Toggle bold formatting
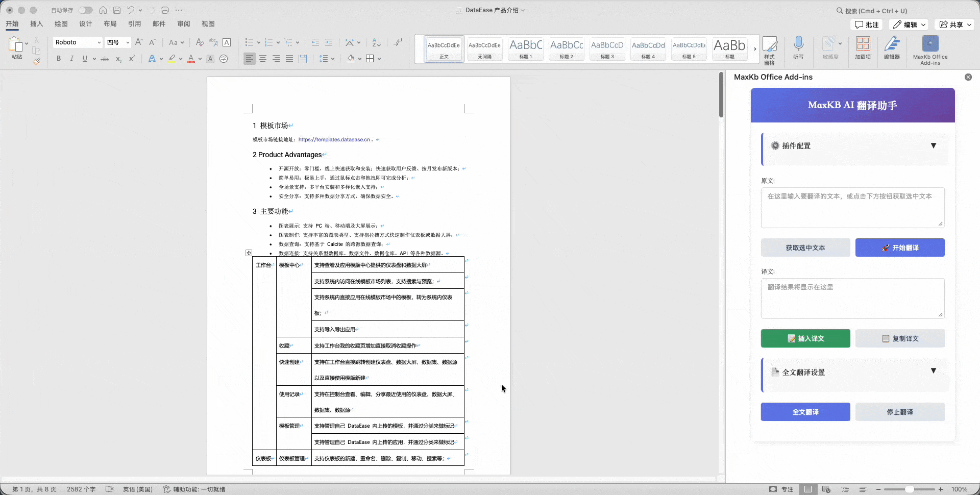The height and width of the screenshot is (495, 980). [59, 59]
